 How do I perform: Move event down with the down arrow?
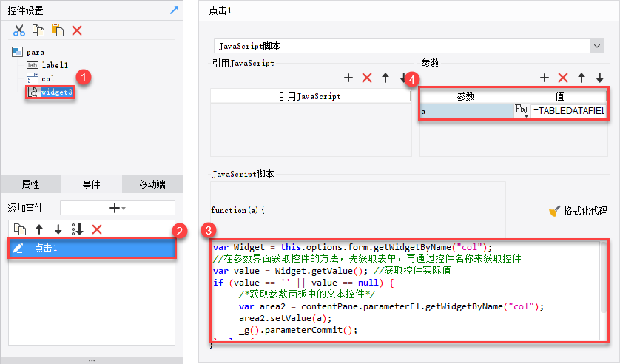click(58, 229)
